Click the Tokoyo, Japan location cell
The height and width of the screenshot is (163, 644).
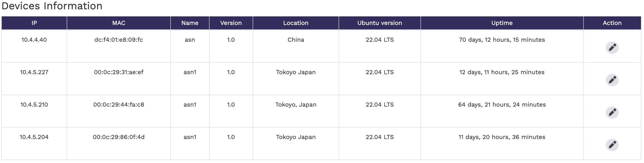[296, 105]
